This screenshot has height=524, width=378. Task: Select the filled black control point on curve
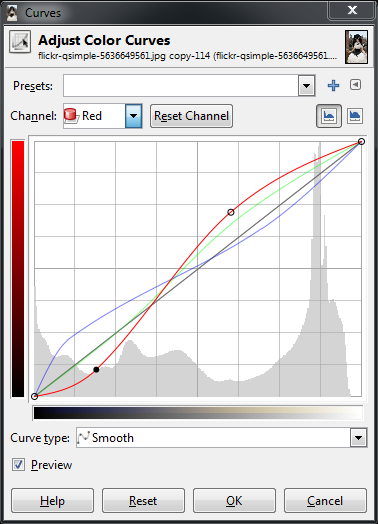pyautogui.click(x=96, y=369)
